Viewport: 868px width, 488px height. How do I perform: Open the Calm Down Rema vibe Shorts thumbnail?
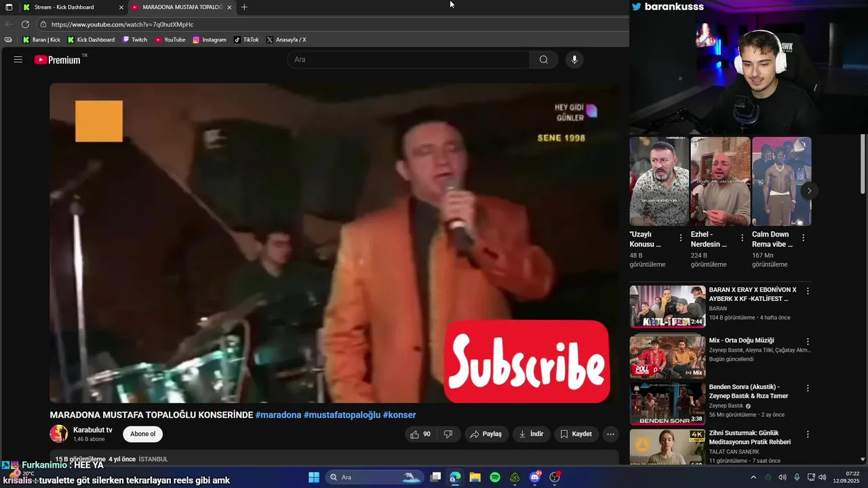781,182
